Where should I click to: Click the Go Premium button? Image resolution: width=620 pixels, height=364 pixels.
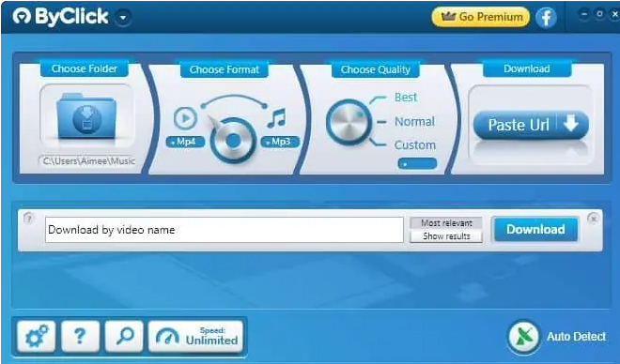point(480,17)
